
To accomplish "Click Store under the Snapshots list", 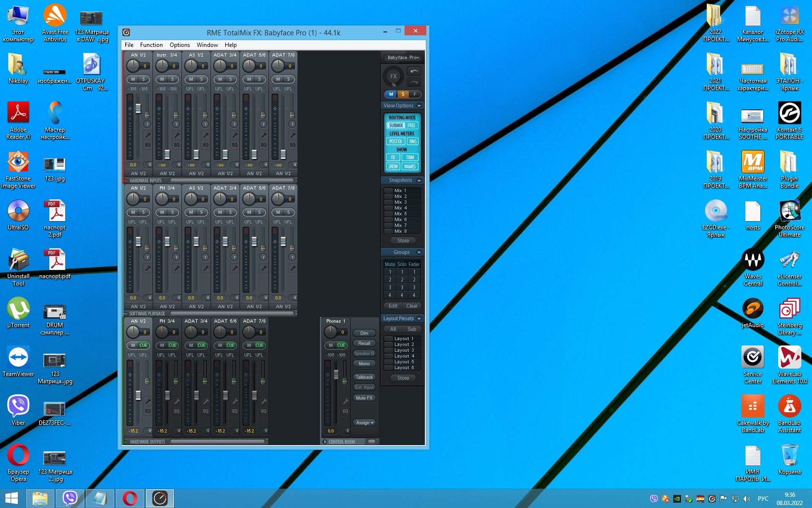I will (403, 240).
